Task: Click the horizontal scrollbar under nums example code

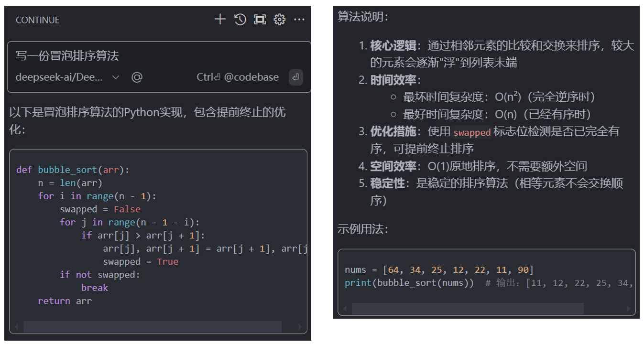Action: click(468, 309)
